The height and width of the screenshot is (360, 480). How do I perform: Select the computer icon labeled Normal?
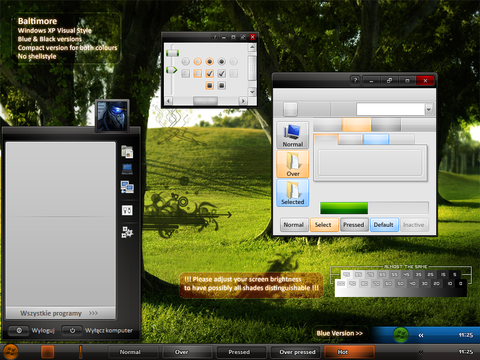click(293, 135)
